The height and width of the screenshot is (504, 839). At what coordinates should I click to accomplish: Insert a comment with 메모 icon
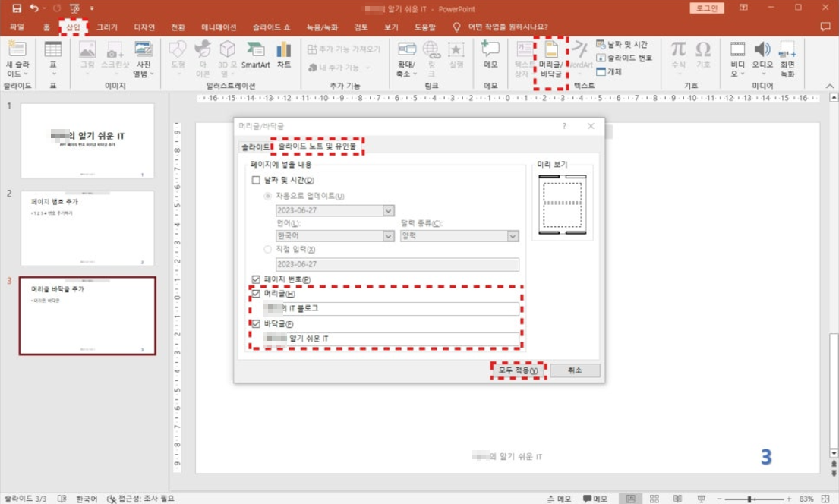coord(490,55)
